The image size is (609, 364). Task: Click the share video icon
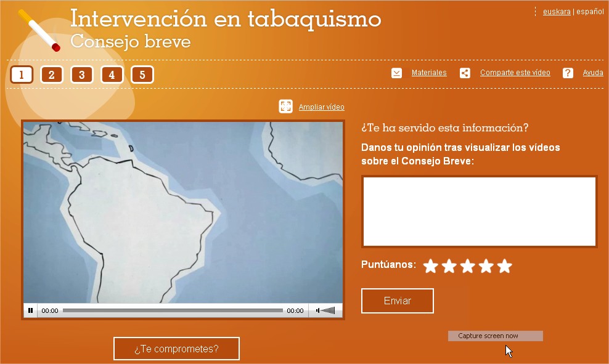click(x=465, y=73)
